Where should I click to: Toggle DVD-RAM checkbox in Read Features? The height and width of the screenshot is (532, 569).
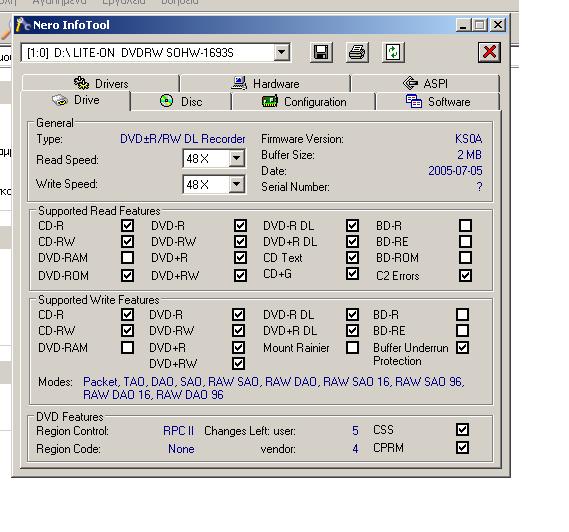point(127,258)
